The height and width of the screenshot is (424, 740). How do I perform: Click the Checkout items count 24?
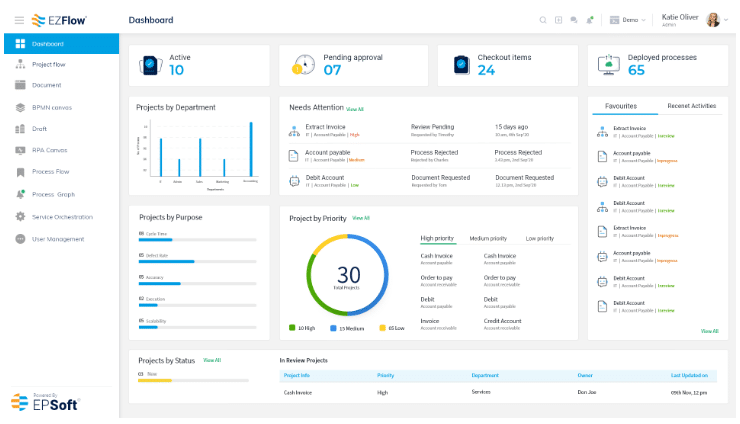tap(486, 70)
